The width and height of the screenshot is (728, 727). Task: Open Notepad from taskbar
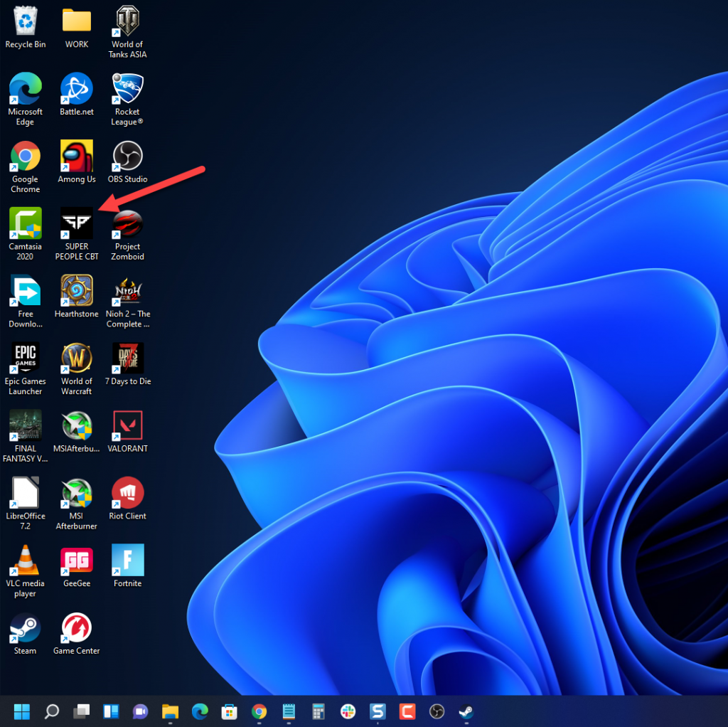tap(289, 711)
